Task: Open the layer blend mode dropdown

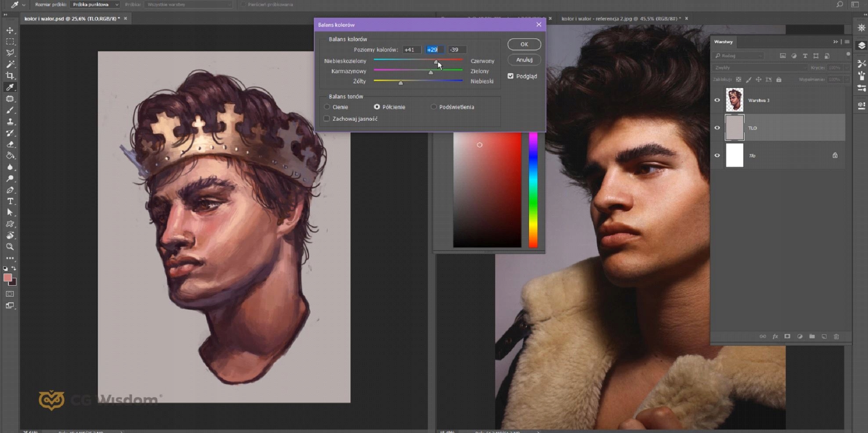Action: [x=760, y=68]
